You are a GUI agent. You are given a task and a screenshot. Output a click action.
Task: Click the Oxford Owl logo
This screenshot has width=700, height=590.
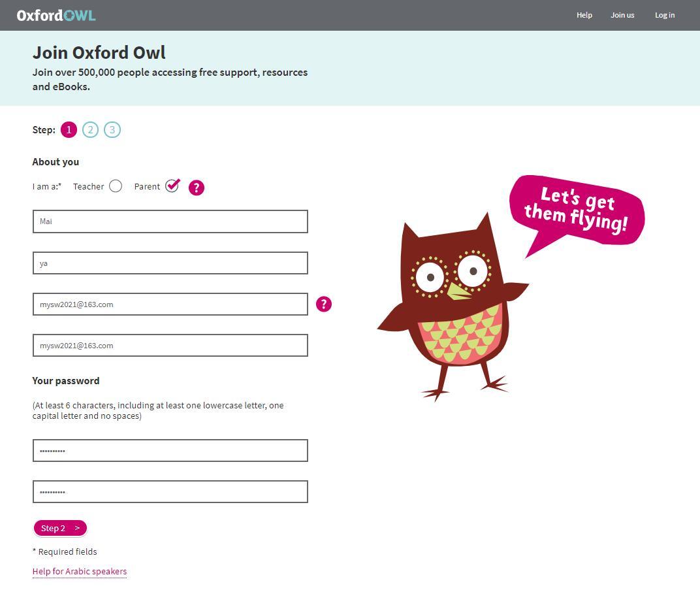(56, 14)
